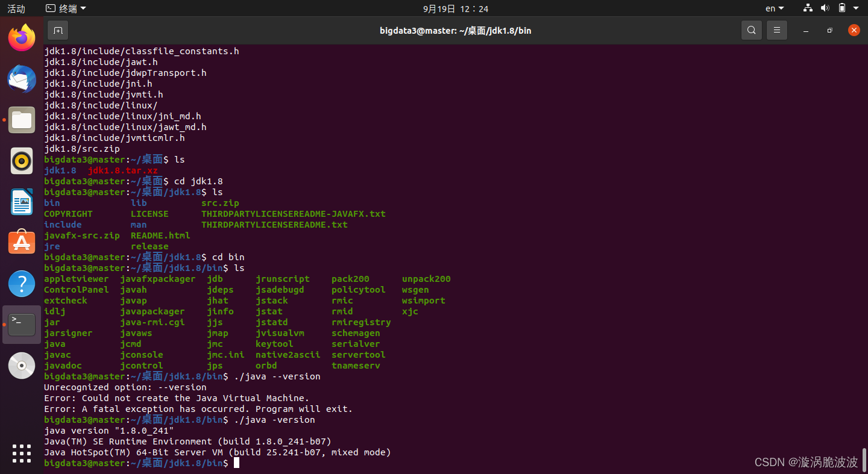Select the Terminal icon in dock

(22, 325)
